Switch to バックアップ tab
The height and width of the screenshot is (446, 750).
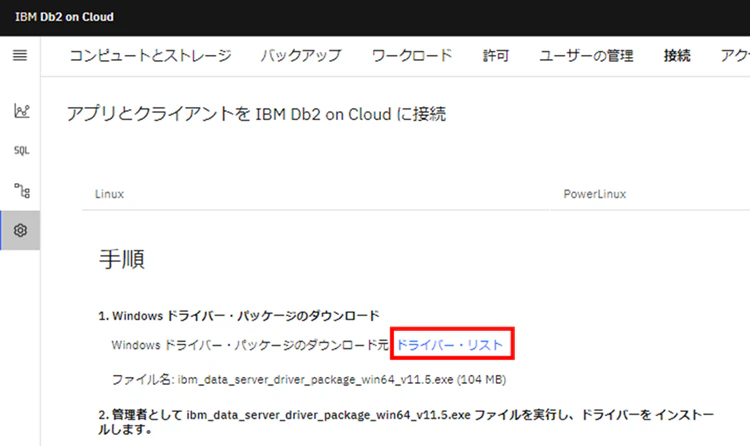click(301, 56)
